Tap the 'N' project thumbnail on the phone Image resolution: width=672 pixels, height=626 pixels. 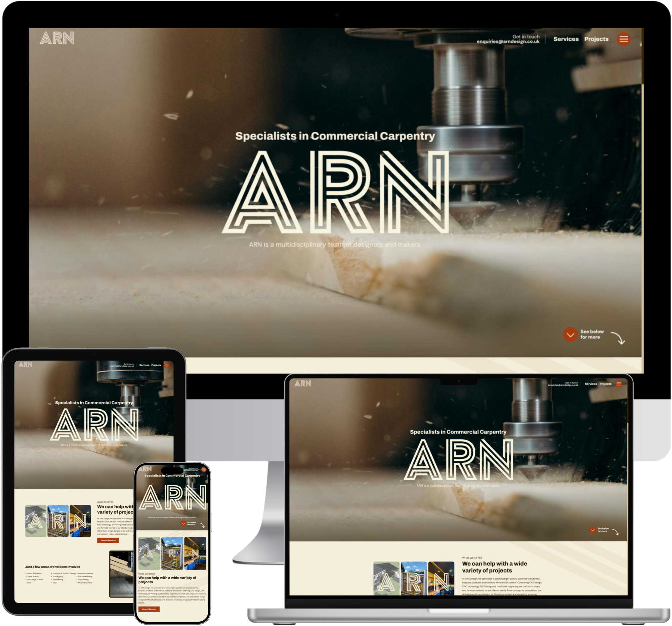point(195,553)
